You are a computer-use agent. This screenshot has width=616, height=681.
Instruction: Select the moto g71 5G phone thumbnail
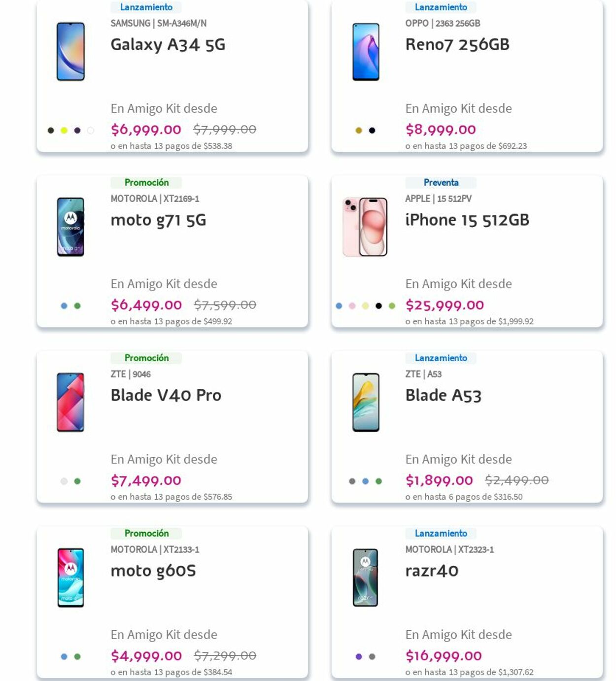click(x=70, y=227)
